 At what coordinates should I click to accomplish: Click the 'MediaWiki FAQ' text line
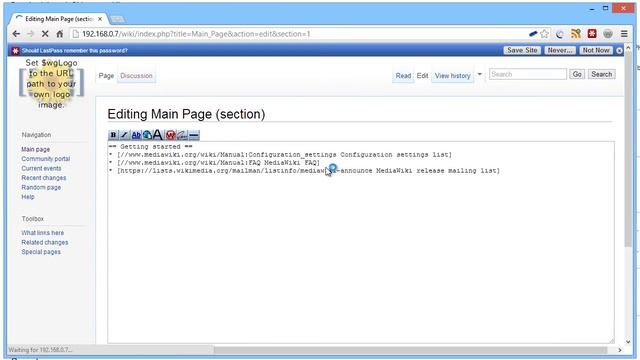click(214, 162)
